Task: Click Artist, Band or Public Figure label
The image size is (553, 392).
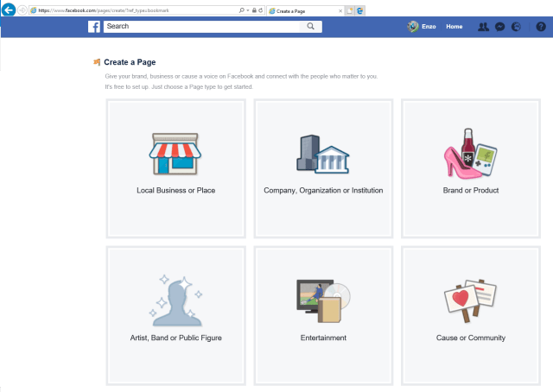Action: (x=176, y=338)
